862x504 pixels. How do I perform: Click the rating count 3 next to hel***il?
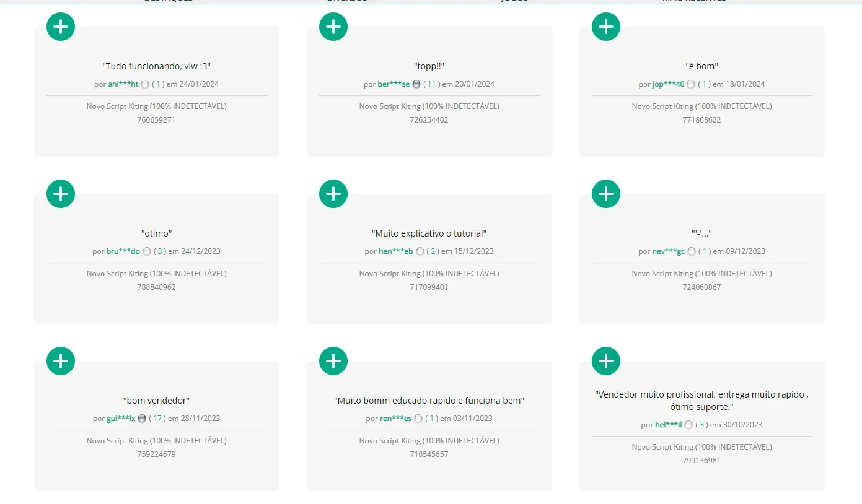click(x=701, y=425)
